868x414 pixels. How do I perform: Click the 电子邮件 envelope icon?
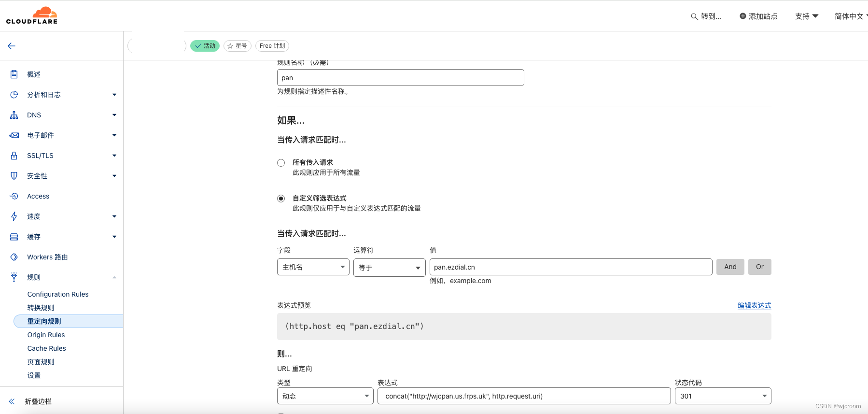(14, 135)
